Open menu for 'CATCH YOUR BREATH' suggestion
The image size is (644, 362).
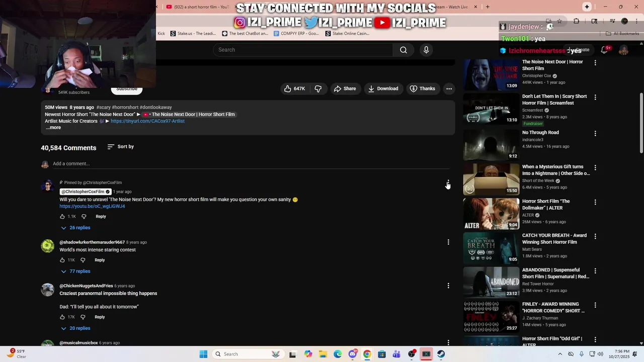595,236
